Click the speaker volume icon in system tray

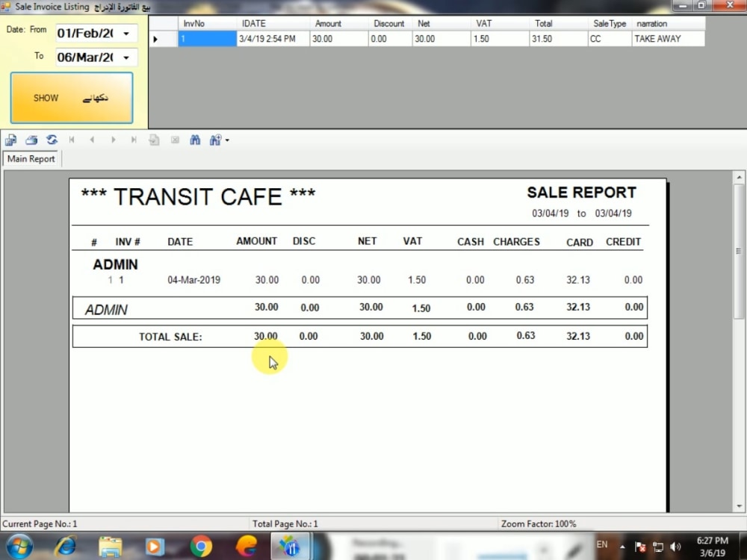click(676, 546)
